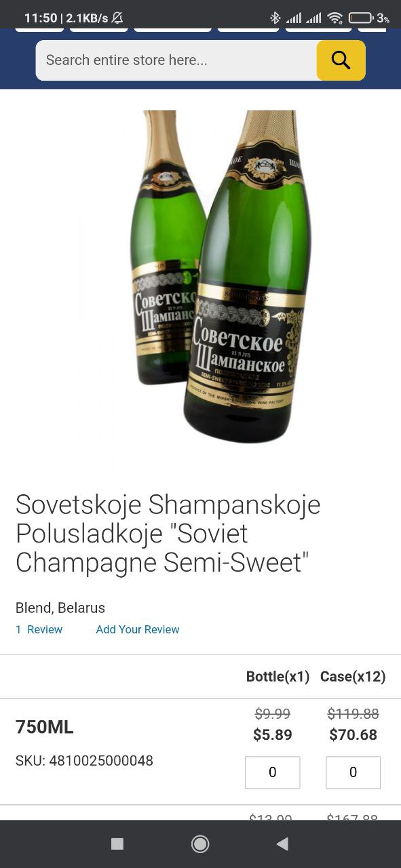The image size is (401, 868).
Task: Tap the Wi-Fi status bar icon
Action: [335, 18]
